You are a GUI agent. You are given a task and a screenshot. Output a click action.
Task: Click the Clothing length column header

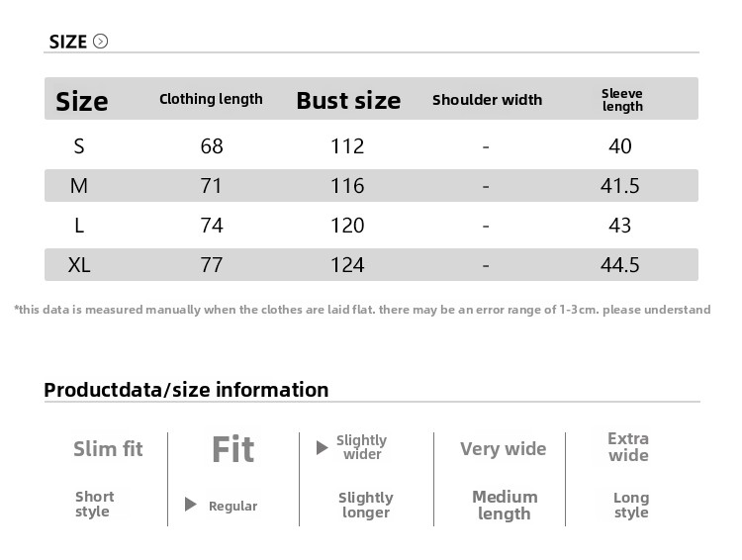click(211, 99)
